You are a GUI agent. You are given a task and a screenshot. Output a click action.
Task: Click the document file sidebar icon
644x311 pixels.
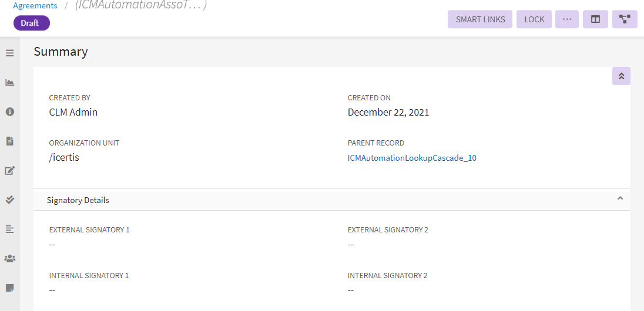click(x=9, y=141)
